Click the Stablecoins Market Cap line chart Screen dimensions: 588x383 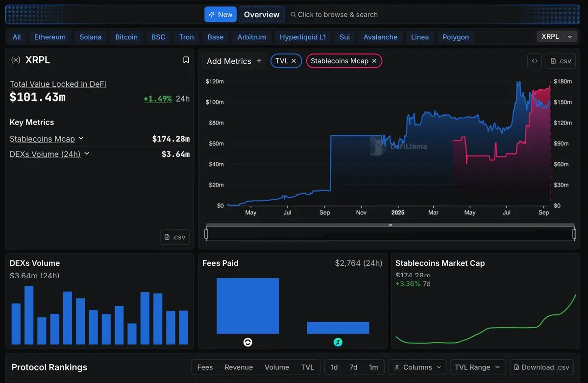[x=486, y=319]
